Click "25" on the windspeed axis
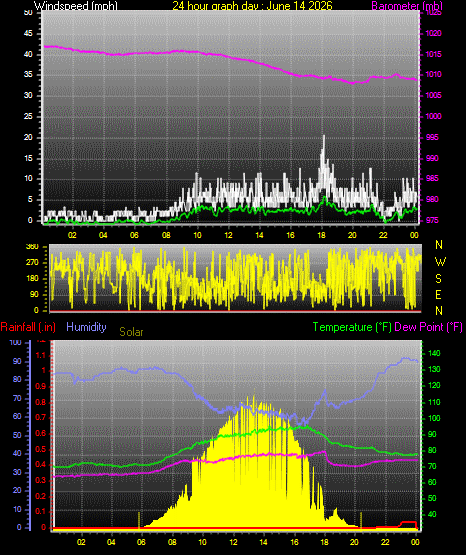The height and width of the screenshot is (555, 466). click(x=28, y=116)
